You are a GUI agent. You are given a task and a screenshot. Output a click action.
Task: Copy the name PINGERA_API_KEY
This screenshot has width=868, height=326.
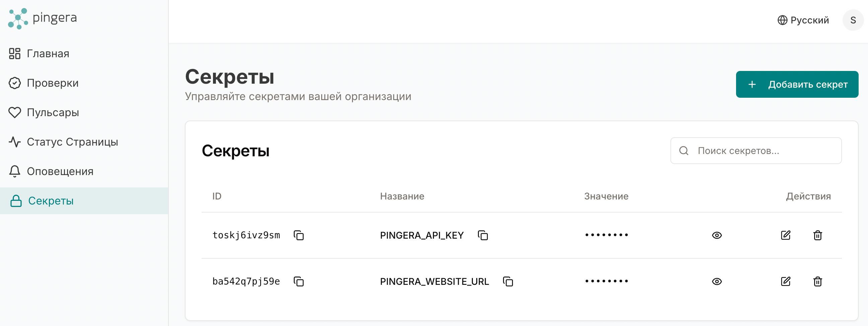coord(483,235)
